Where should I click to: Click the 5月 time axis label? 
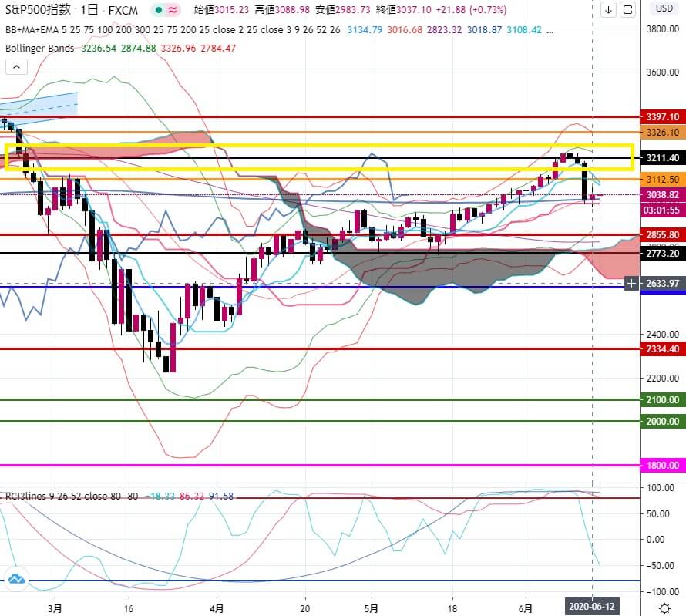click(x=372, y=608)
